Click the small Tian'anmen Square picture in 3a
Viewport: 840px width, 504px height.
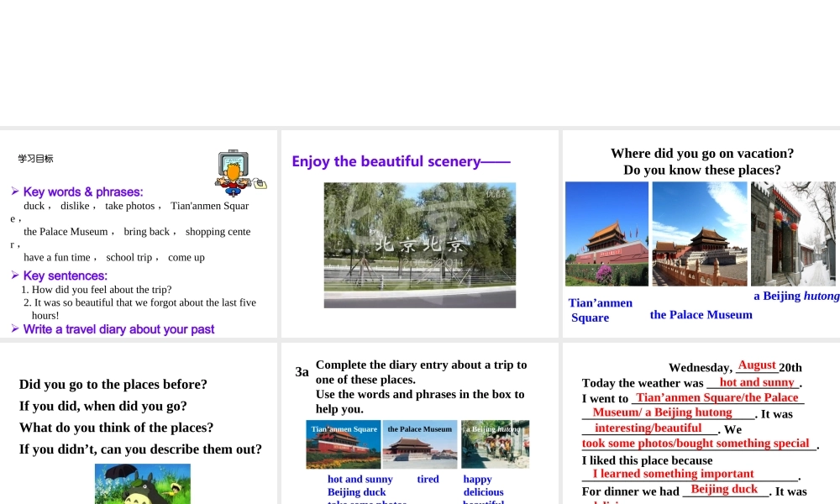pyautogui.click(x=344, y=444)
